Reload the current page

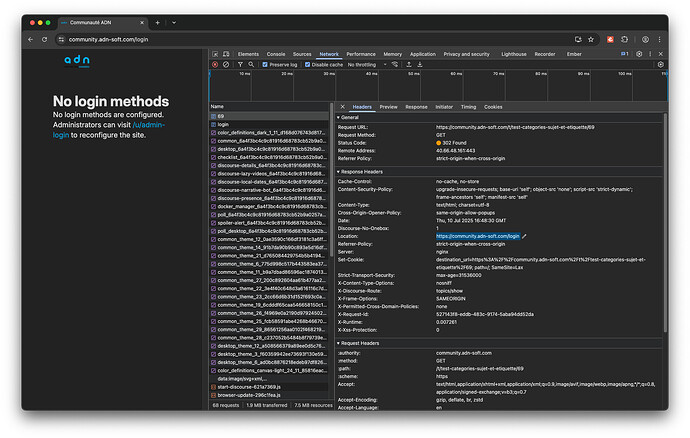coord(44,40)
